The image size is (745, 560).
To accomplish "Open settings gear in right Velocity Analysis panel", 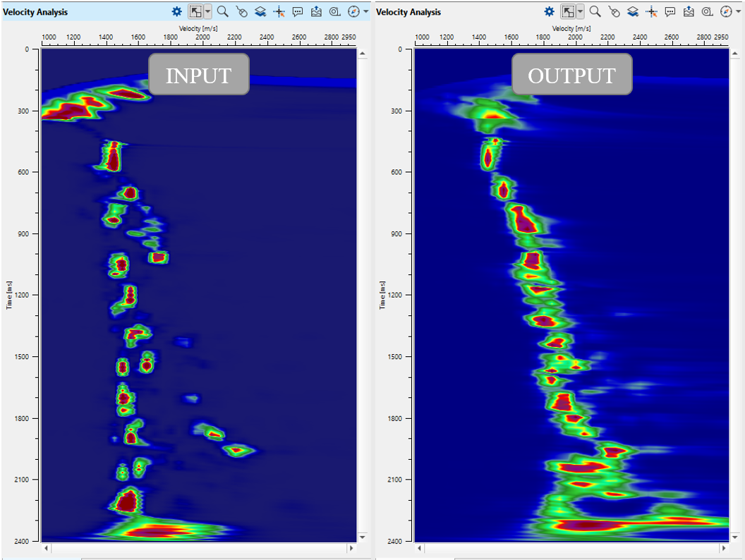I will (x=549, y=11).
